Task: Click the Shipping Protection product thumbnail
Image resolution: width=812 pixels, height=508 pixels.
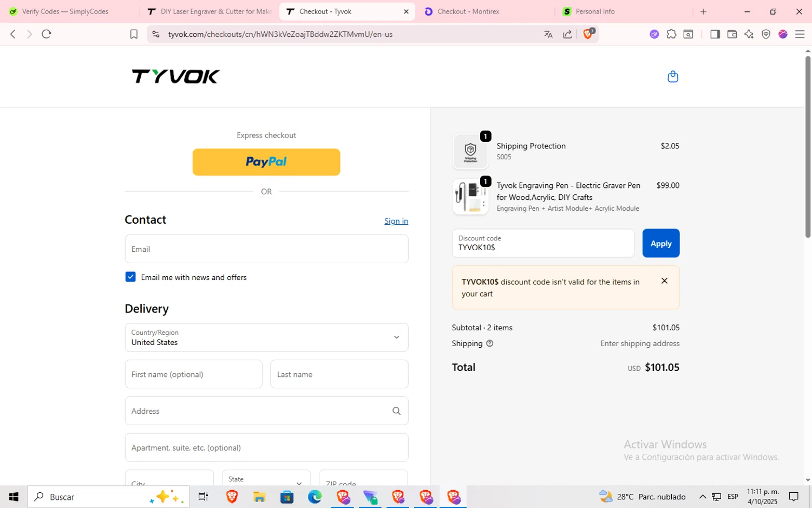Action: (470, 152)
